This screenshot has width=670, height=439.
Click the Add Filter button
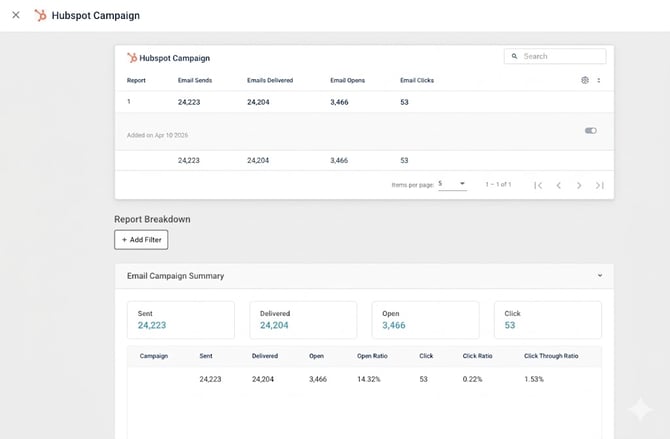pyautogui.click(x=141, y=239)
